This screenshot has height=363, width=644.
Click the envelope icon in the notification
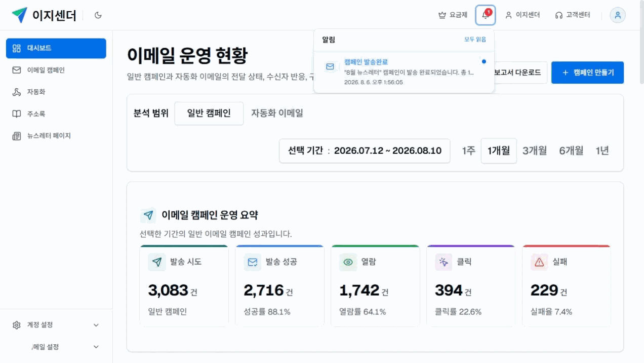[330, 66]
